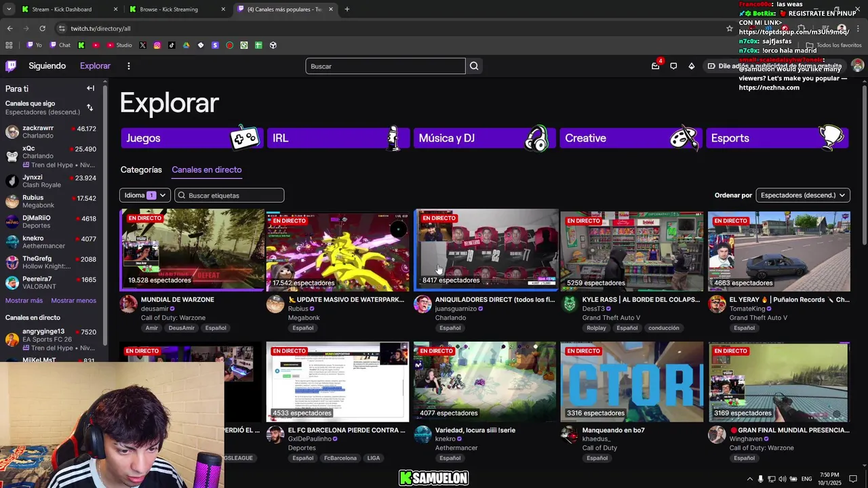Open the IRL category banner
868x488 pixels.
(338, 138)
